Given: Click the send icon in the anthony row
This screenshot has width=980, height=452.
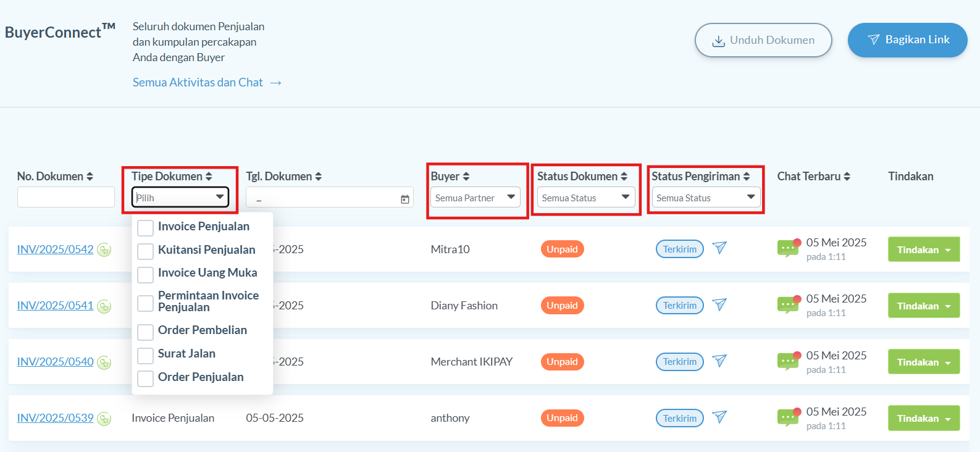Looking at the screenshot, I should (x=719, y=417).
